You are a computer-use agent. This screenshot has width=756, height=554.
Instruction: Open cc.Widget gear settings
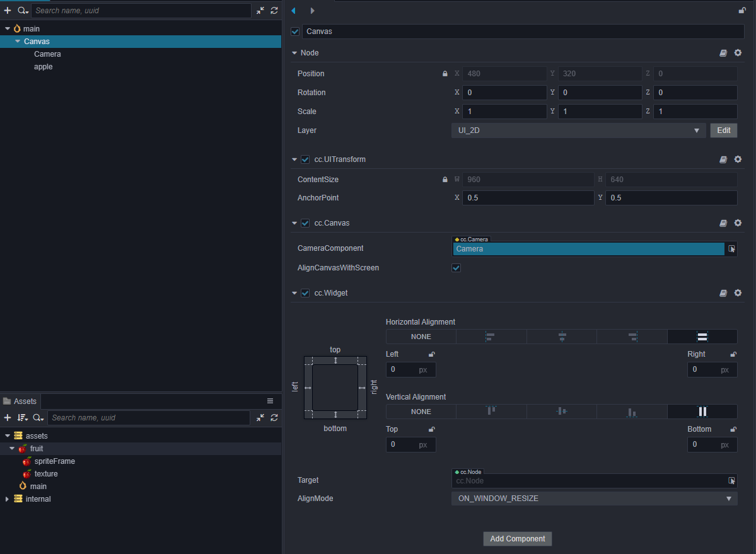tap(738, 292)
